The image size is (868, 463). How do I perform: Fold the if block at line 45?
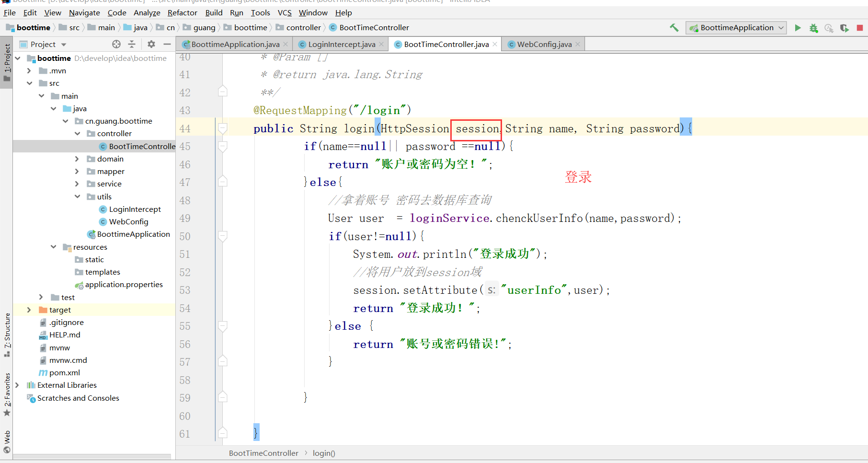coord(222,146)
